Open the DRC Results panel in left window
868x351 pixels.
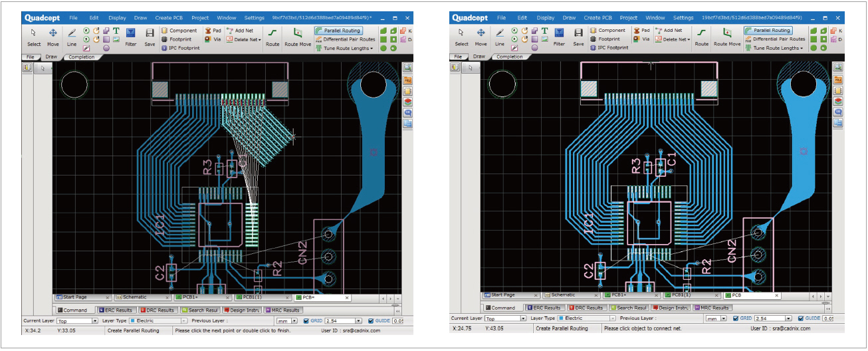[157, 310]
